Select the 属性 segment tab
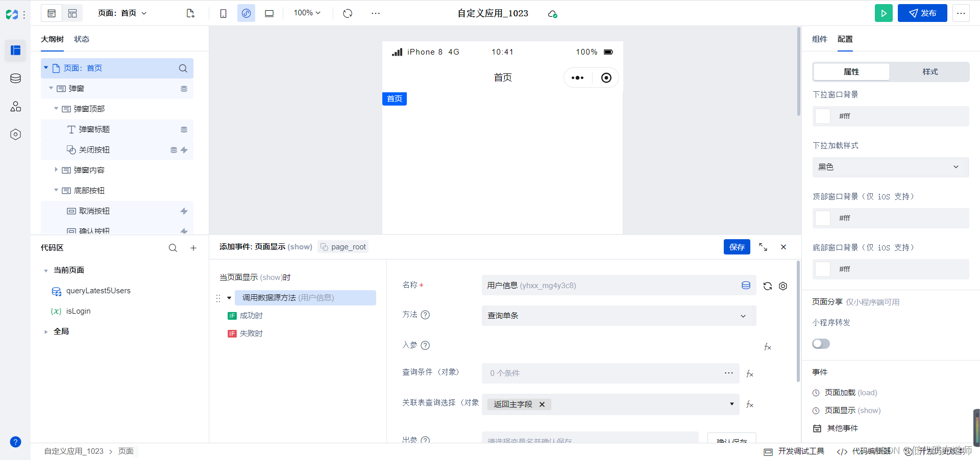 851,72
